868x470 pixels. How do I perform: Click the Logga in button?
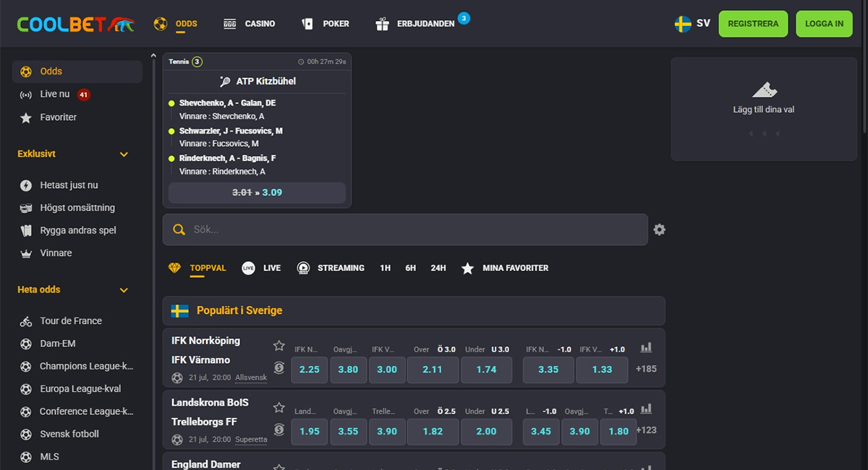(824, 24)
